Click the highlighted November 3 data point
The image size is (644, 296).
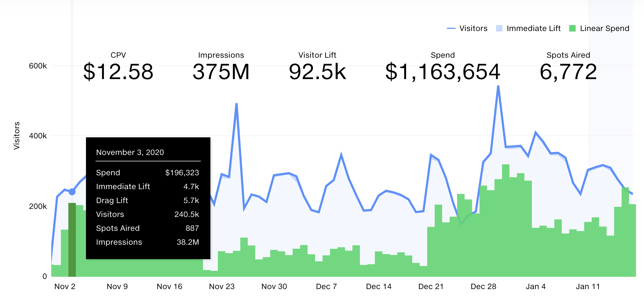(72, 192)
